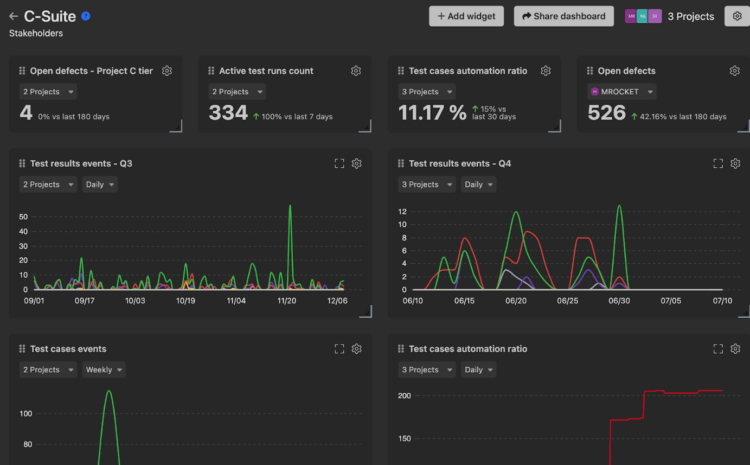Open settings gear of Test results events - Q4
This screenshot has width=750, height=465.
[x=735, y=164]
